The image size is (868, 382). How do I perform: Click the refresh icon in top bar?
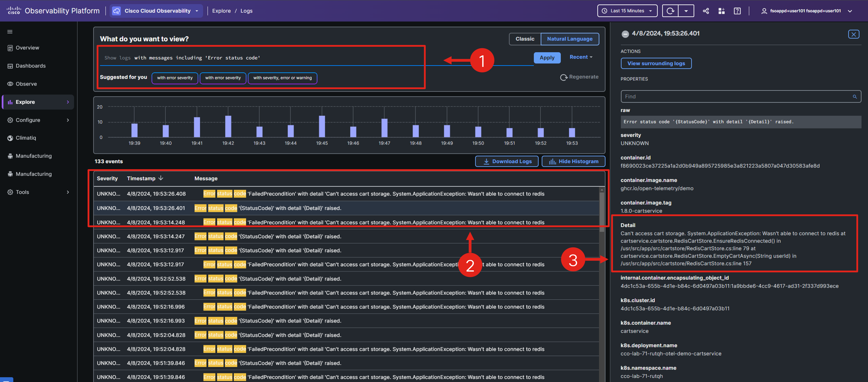[670, 11]
